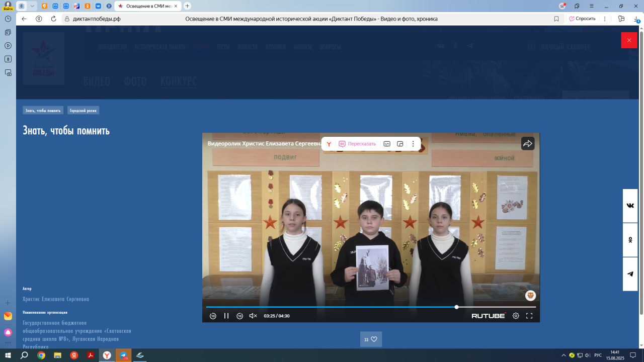Share the page to VK in side panel

coord(630,206)
